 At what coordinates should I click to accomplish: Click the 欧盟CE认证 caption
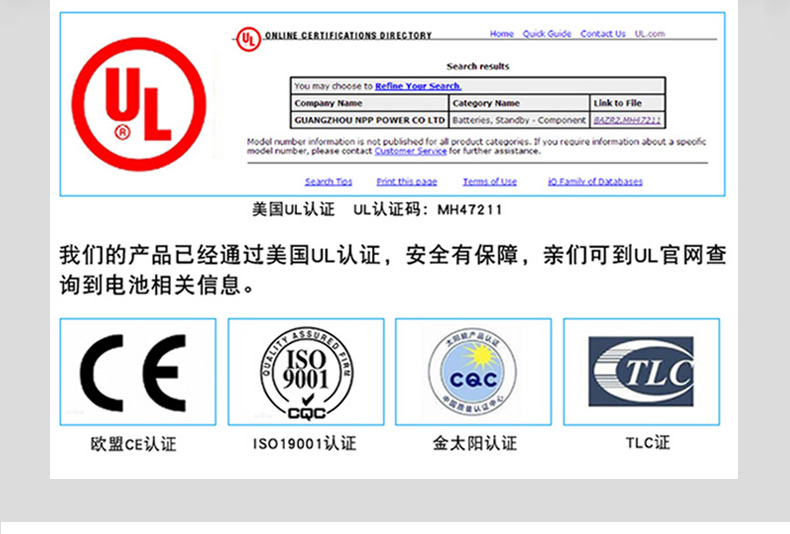click(133, 444)
